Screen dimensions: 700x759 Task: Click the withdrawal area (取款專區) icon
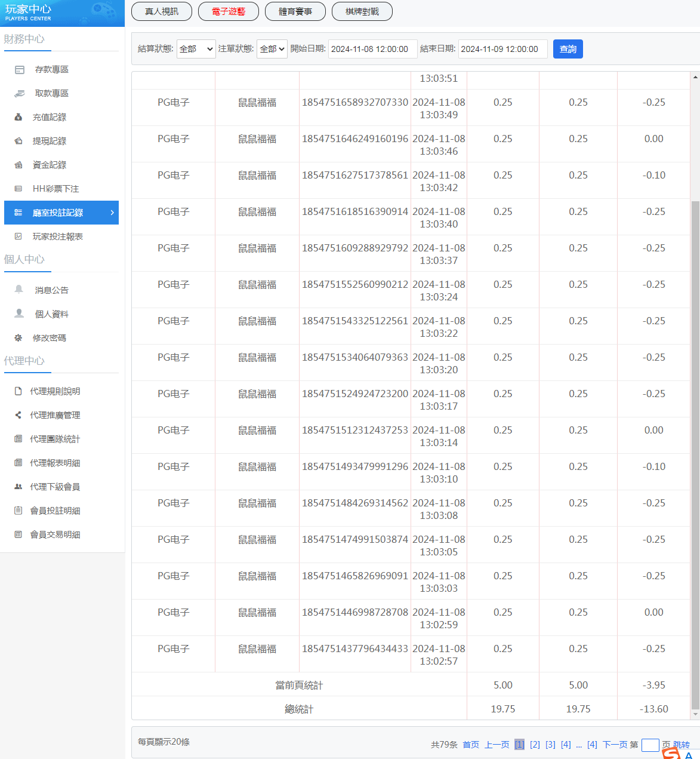(x=20, y=94)
